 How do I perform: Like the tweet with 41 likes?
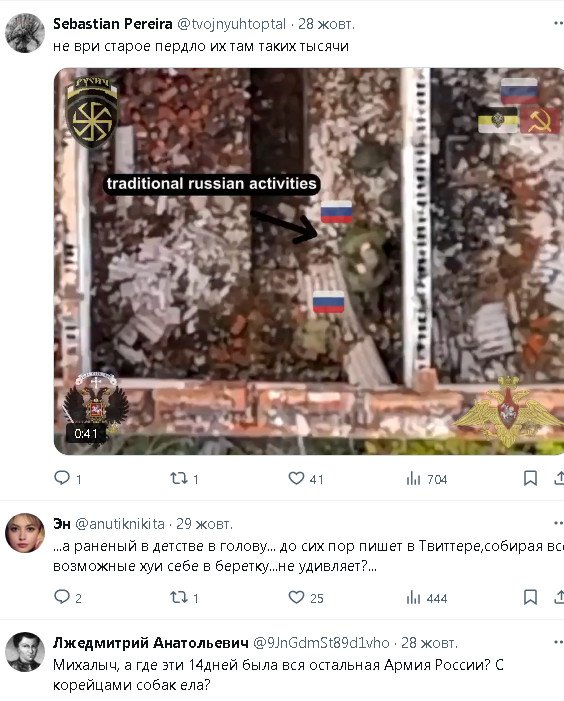(296, 478)
